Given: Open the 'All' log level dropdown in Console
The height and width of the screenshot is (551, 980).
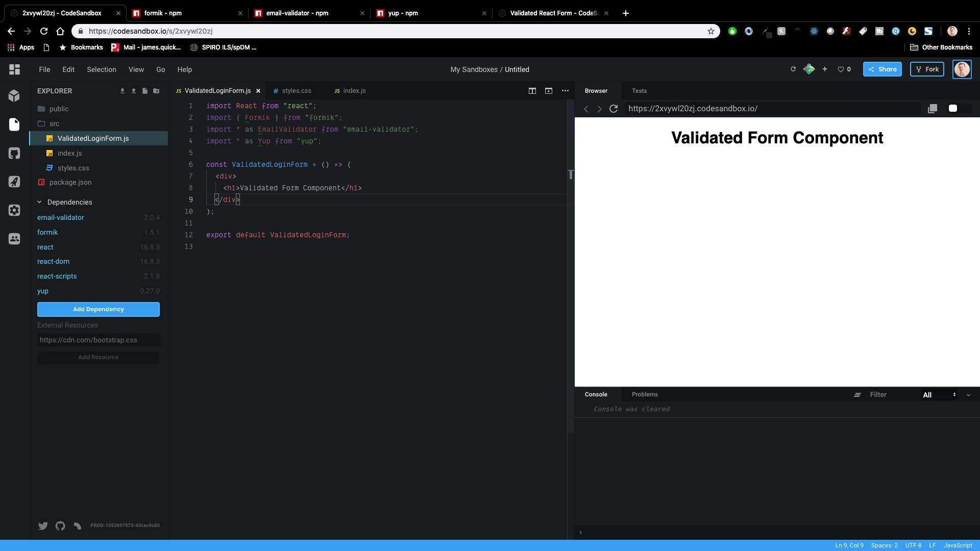Looking at the screenshot, I should click(934, 394).
